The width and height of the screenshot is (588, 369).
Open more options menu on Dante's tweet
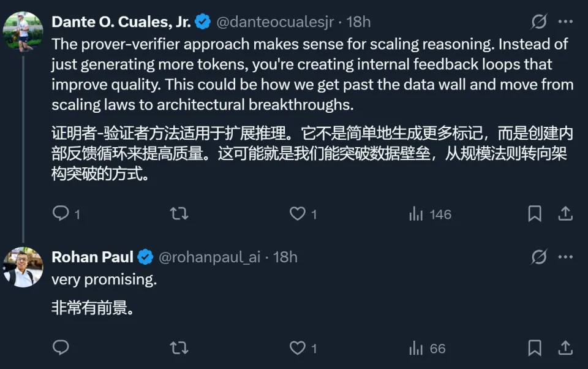[565, 22]
